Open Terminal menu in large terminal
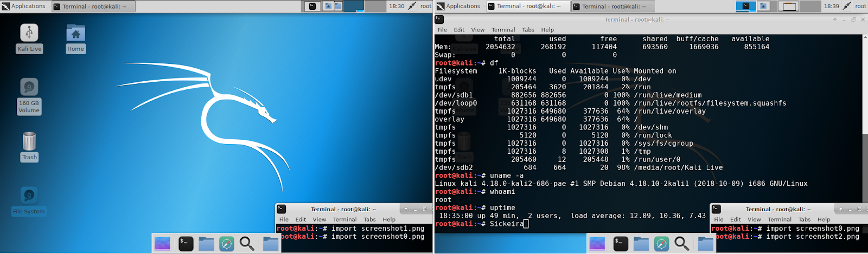Screen dimensions: 868x254 click(503, 30)
